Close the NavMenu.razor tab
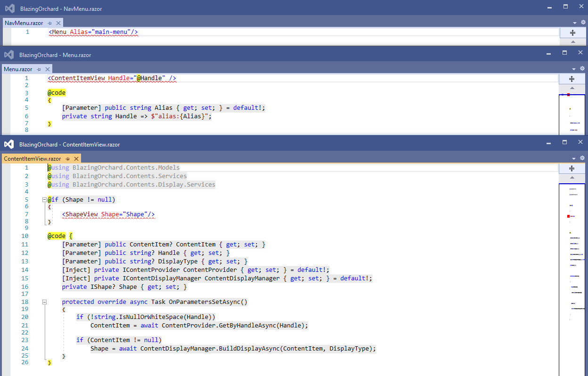Viewport: 588px width, 376px height. tap(58, 23)
